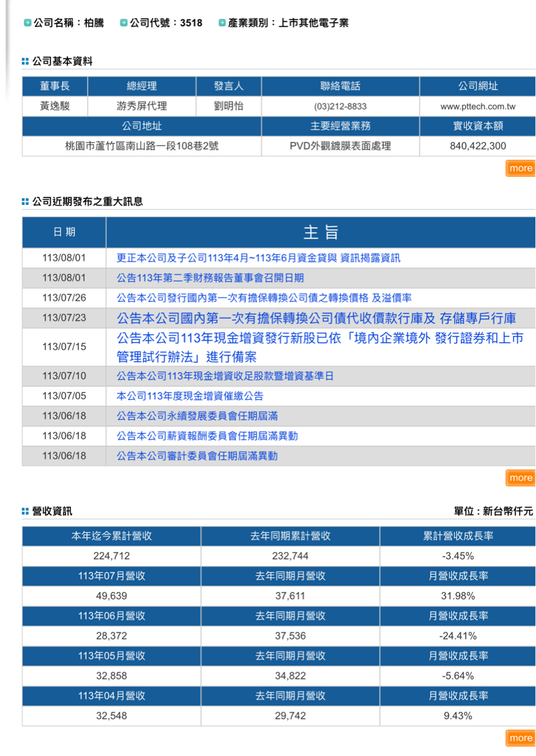
Task: Click paid-in capital value 840,422,300
Action: pos(478,146)
